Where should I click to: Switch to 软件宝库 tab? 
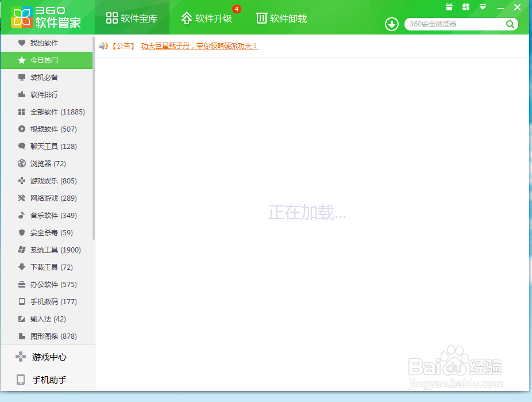pyautogui.click(x=132, y=18)
